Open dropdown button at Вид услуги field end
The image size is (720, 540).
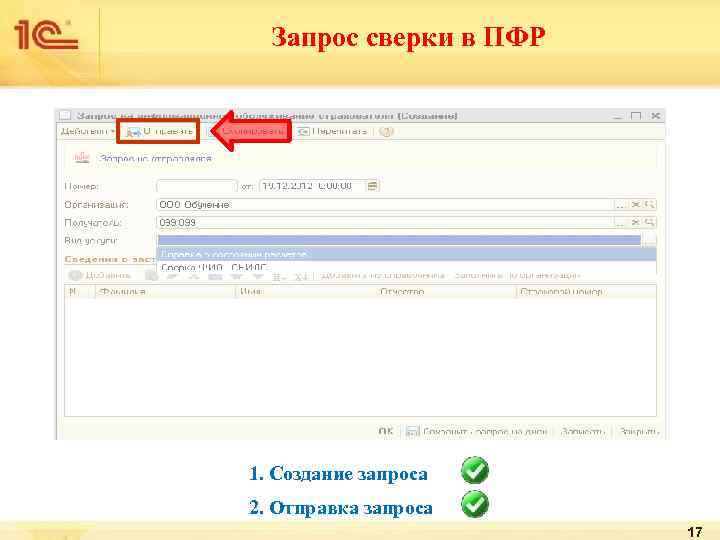click(x=649, y=240)
